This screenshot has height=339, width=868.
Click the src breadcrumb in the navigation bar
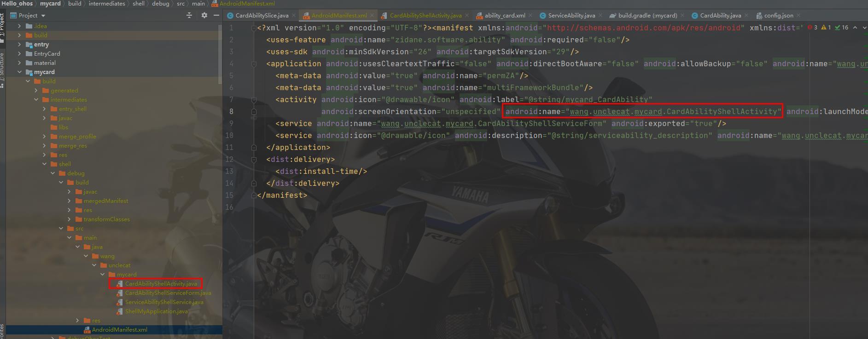(x=181, y=3)
